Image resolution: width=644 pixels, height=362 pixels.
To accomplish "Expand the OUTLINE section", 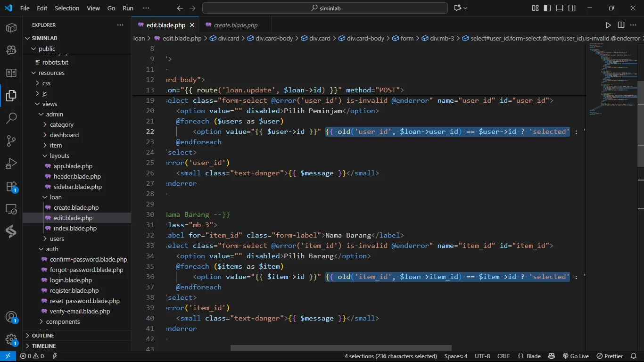I will (x=43, y=336).
